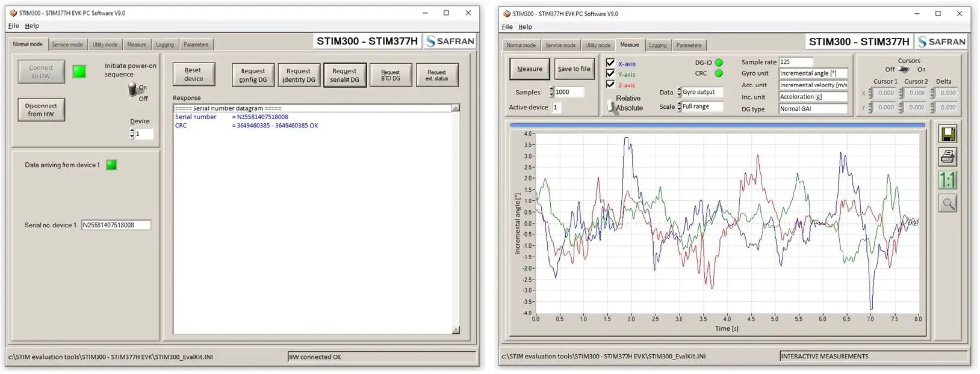Click the Data arriving from device 1 LED
This screenshot has height=374, width=980.
pyautogui.click(x=111, y=165)
